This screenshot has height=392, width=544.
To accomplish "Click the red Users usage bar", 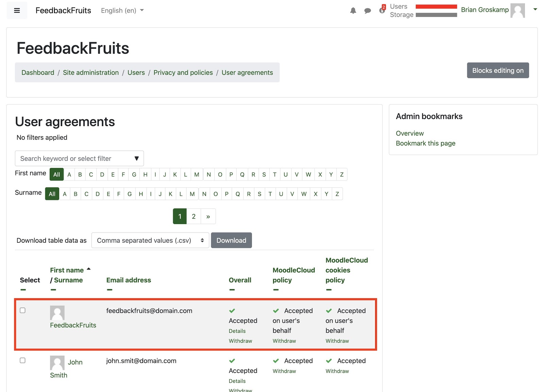I will pyautogui.click(x=436, y=6).
